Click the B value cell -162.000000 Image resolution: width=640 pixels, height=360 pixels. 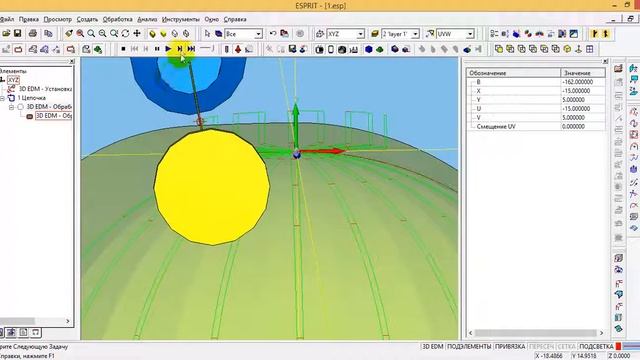583,82
